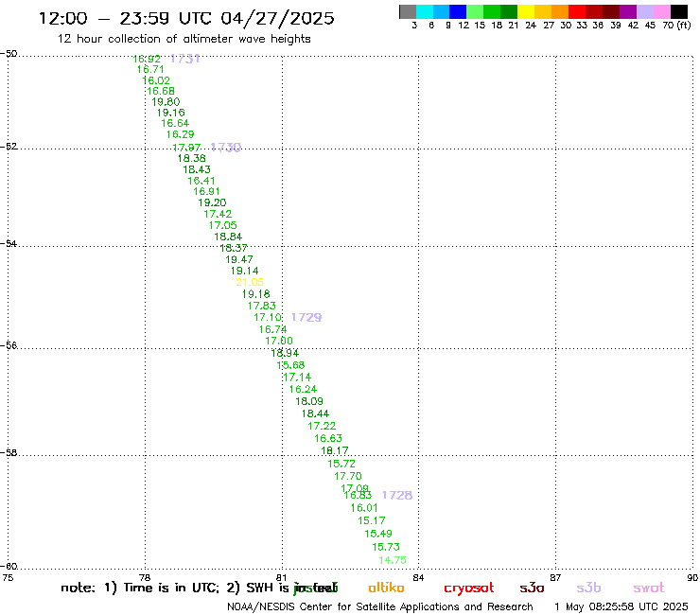Image resolution: width=700 pixels, height=615 pixels.
Task: Click the 15.73 wave height value
Action: [386, 547]
